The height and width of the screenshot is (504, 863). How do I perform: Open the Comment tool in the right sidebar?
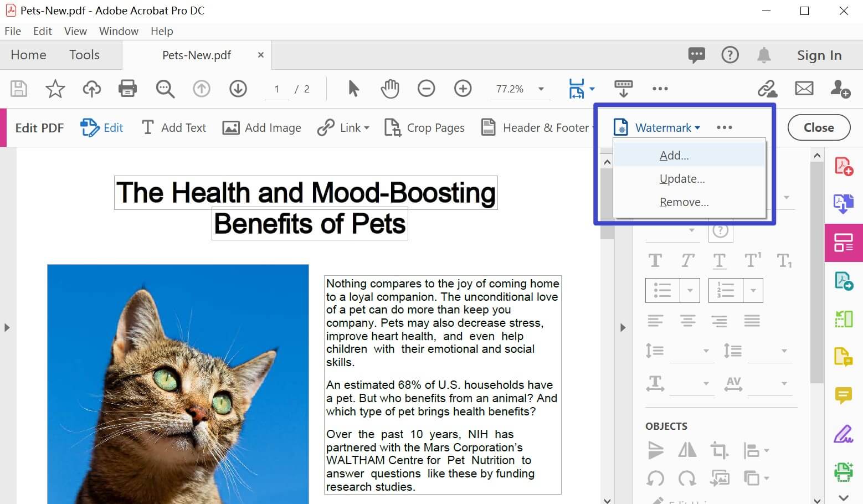[844, 395]
